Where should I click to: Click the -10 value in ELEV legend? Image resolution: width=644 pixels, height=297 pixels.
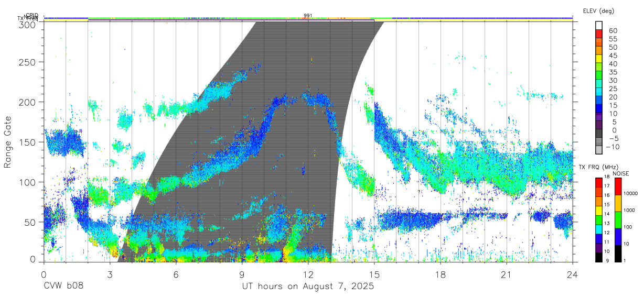point(613,147)
